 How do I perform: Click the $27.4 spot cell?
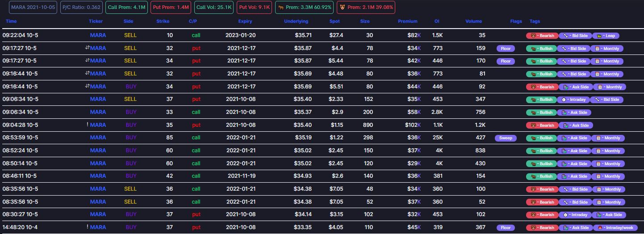click(x=336, y=35)
